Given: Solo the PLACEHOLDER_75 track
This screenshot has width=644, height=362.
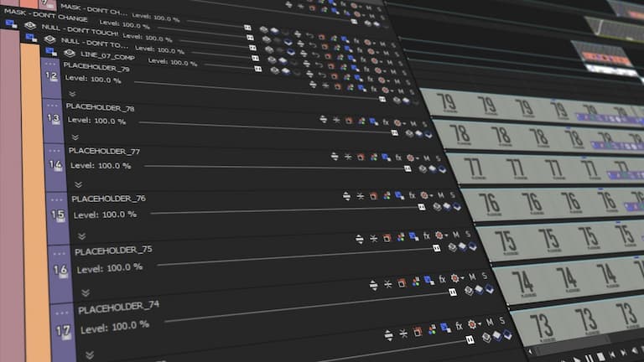Looking at the screenshot, I should point(468,234).
